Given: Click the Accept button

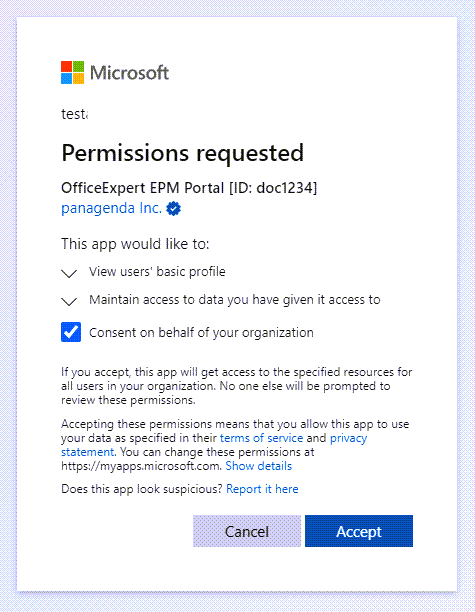Looking at the screenshot, I should pos(359,531).
